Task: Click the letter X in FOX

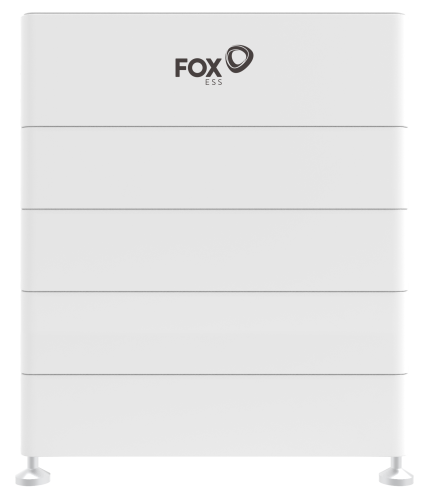Action: coord(213,68)
